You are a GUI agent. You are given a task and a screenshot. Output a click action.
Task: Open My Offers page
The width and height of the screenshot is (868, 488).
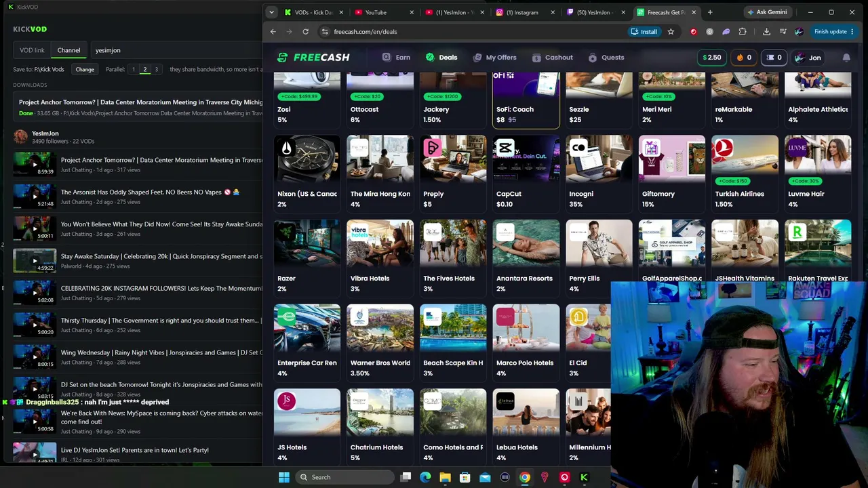click(494, 58)
